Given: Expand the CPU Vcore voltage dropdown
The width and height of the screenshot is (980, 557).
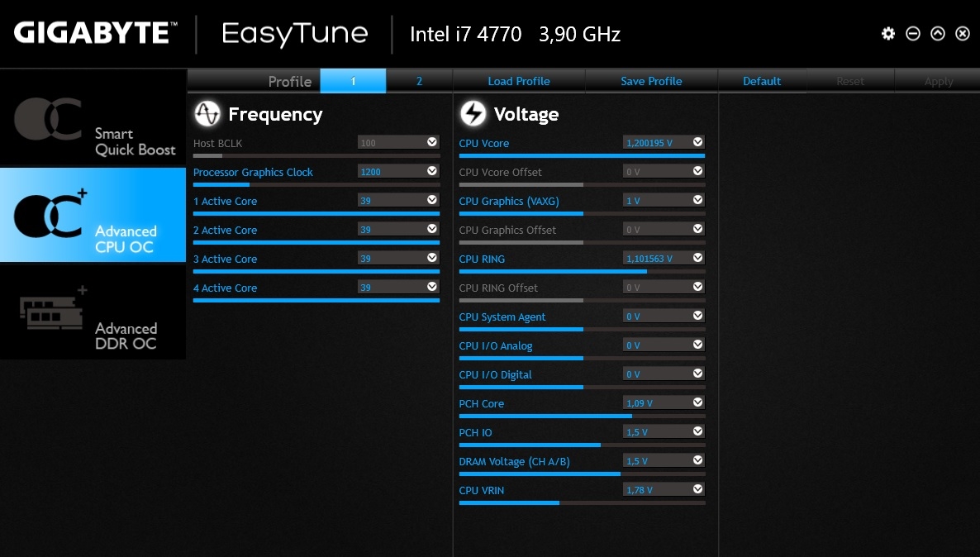Looking at the screenshot, I should pos(698,142).
